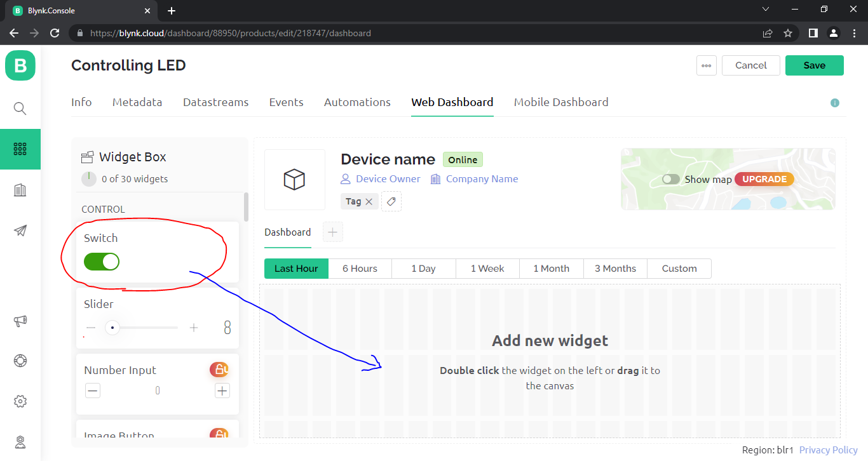868x461 pixels.
Task: Click the Cancel button
Action: click(751, 65)
